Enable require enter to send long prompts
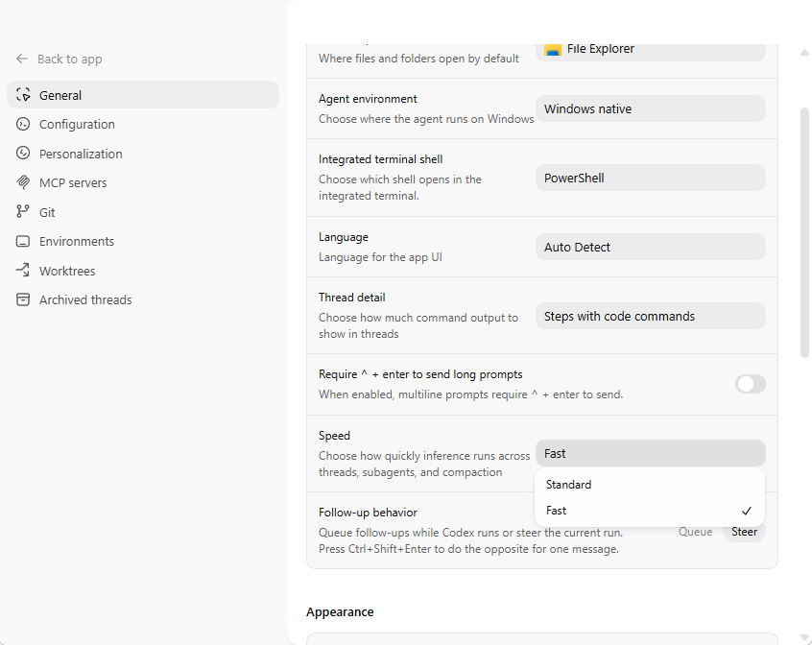The image size is (812, 645). point(750,384)
